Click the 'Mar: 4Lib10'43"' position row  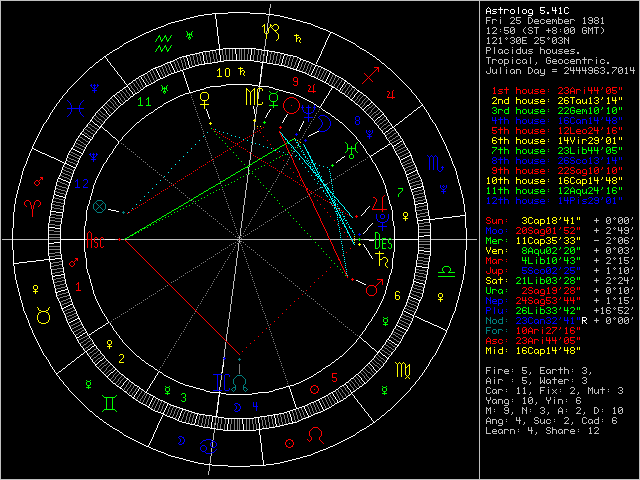click(560, 260)
